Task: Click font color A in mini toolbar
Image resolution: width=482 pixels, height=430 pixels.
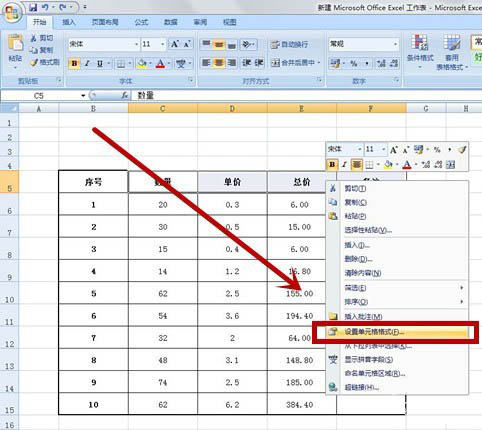Action: [x=406, y=164]
